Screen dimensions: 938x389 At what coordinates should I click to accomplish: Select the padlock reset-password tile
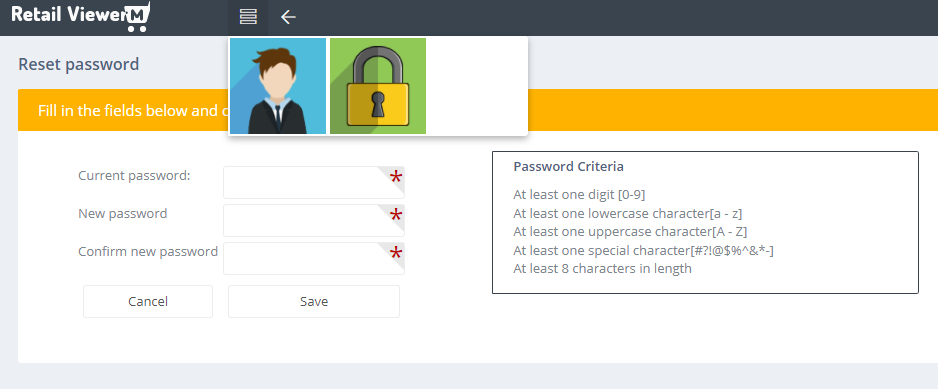(x=378, y=86)
